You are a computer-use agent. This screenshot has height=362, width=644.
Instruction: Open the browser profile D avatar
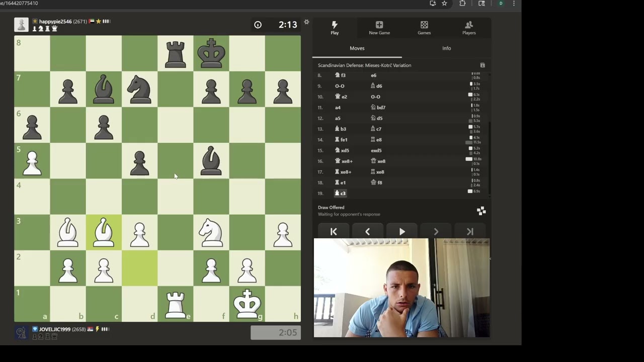(501, 4)
